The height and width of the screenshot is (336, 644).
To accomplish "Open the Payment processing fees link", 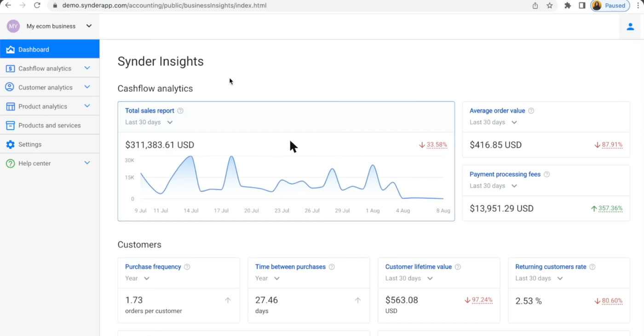I will tap(505, 174).
